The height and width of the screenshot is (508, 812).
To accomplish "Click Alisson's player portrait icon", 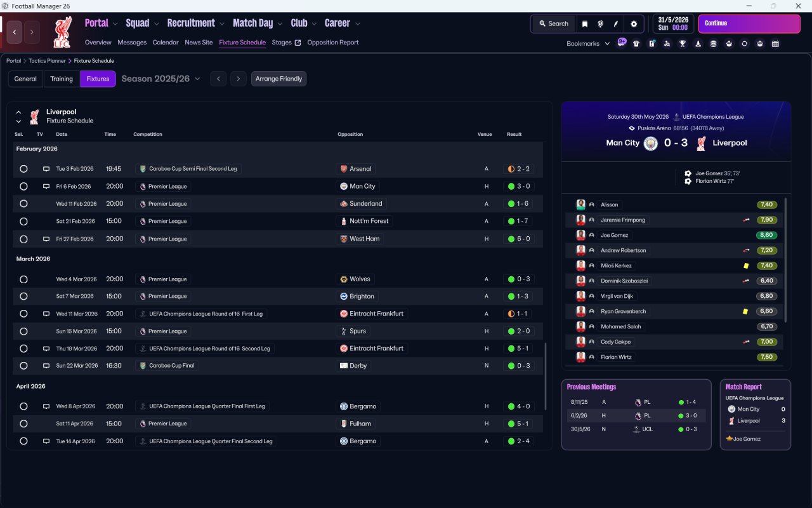I will (580, 204).
